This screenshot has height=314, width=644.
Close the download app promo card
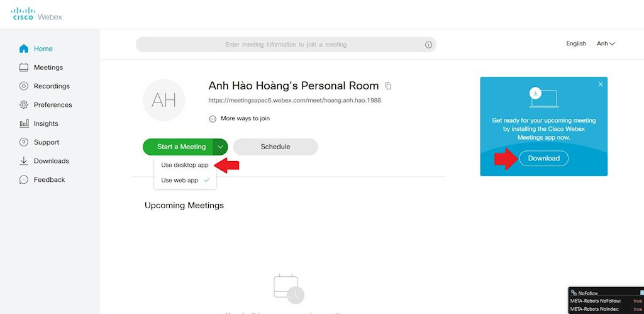pos(601,84)
